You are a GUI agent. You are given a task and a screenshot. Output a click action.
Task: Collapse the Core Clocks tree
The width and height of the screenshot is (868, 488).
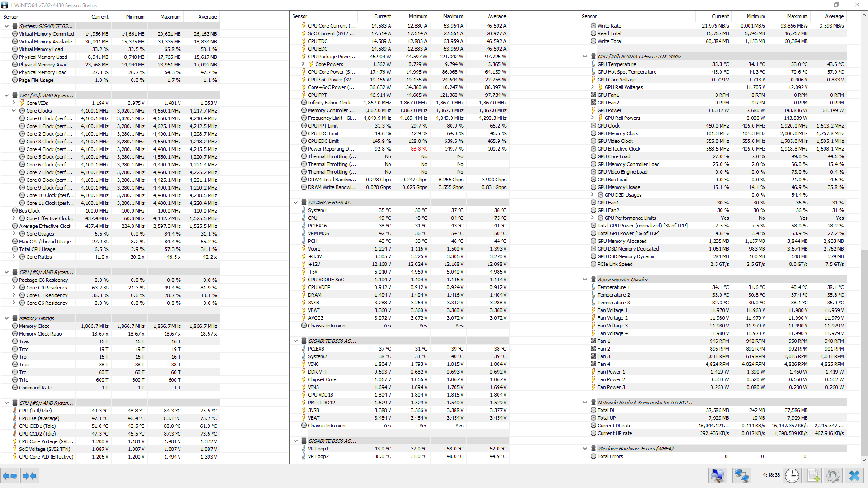click(14, 110)
